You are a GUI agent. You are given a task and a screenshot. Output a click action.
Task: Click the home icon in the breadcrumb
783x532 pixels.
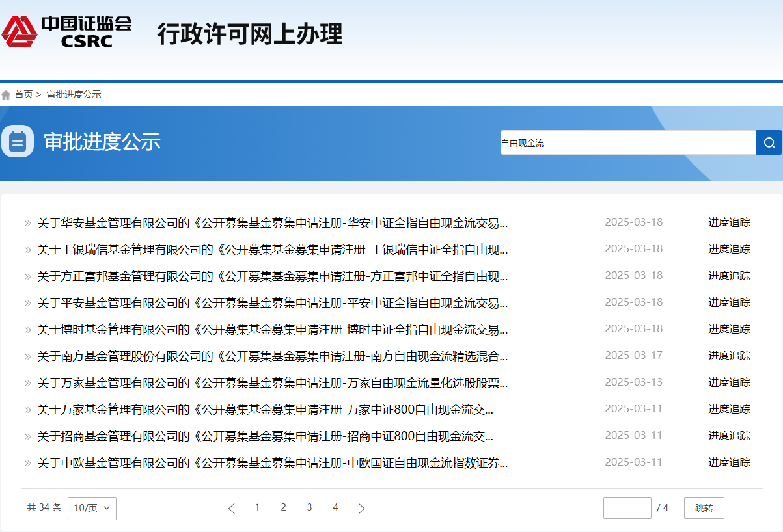(x=6, y=94)
